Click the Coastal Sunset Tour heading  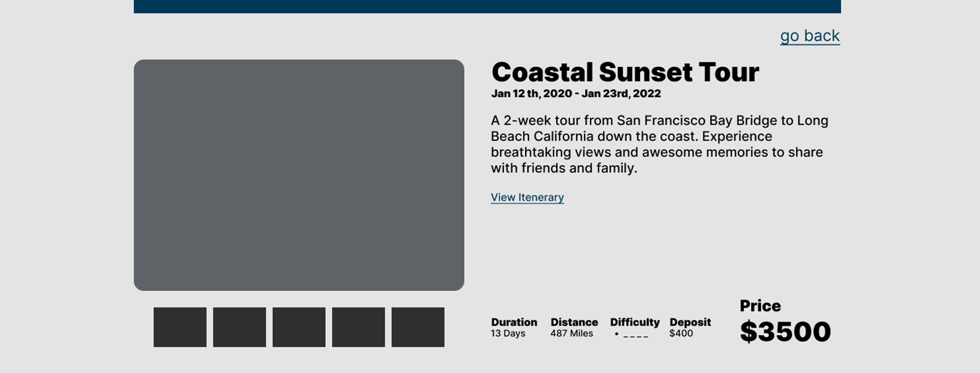pos(625,72)
